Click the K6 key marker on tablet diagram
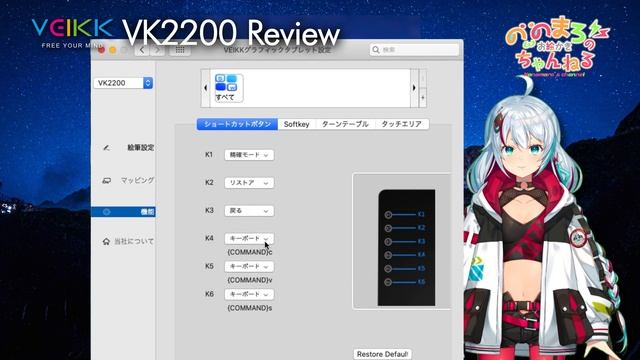Viewport: 640px width, 360px height. coord(389,282)
